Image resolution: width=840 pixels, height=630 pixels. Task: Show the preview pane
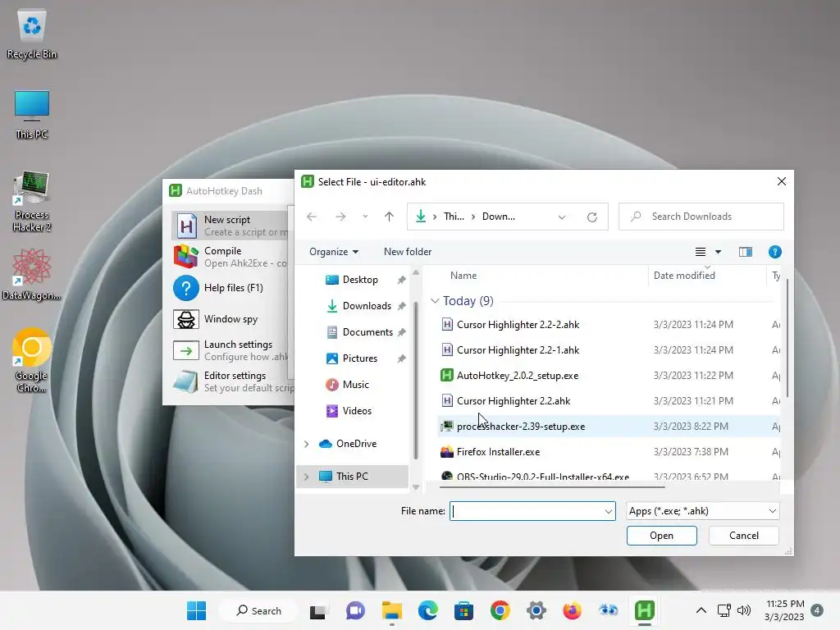pyautogui.click(x=745, y=252)
